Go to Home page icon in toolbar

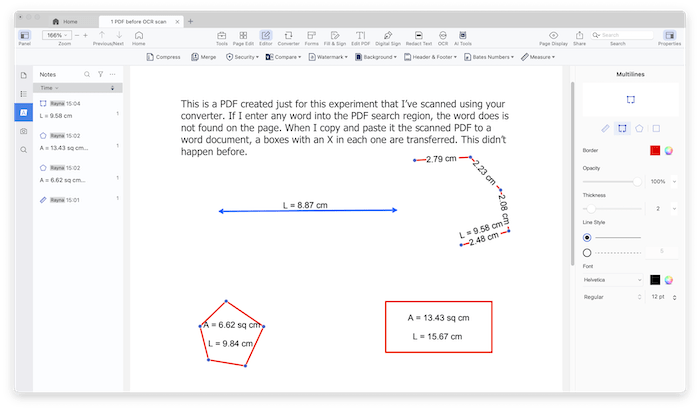click(139, 35)
